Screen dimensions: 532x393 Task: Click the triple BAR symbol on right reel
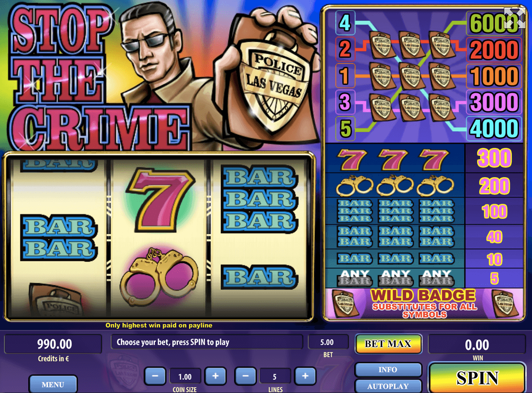tap(259, 199)
